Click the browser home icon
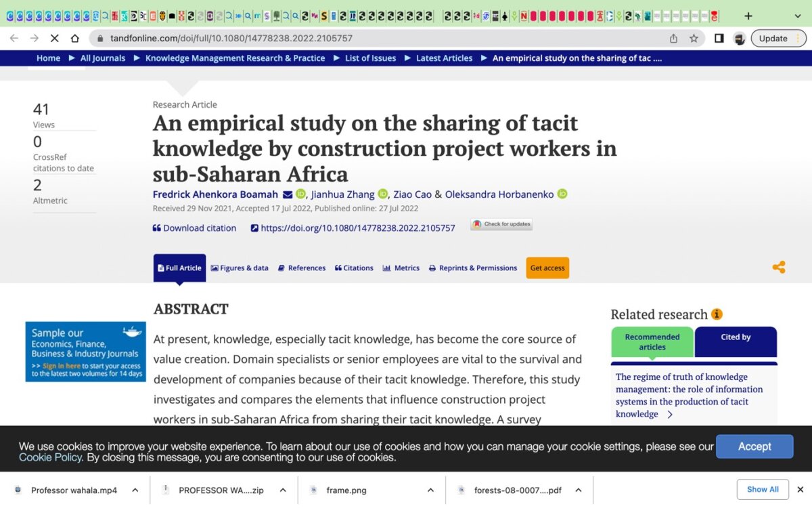This screenshot has height=508, width=812. tap(74, 39)
